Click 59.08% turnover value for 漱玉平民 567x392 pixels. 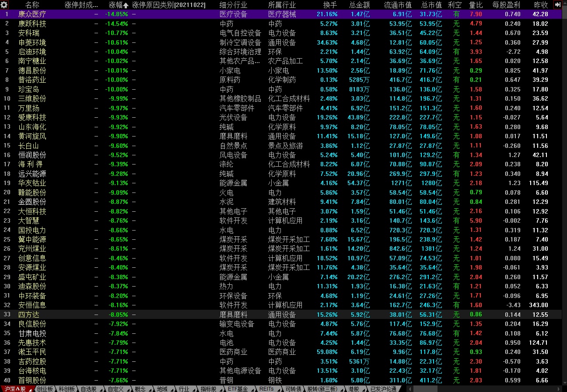[x=327, y=352]
